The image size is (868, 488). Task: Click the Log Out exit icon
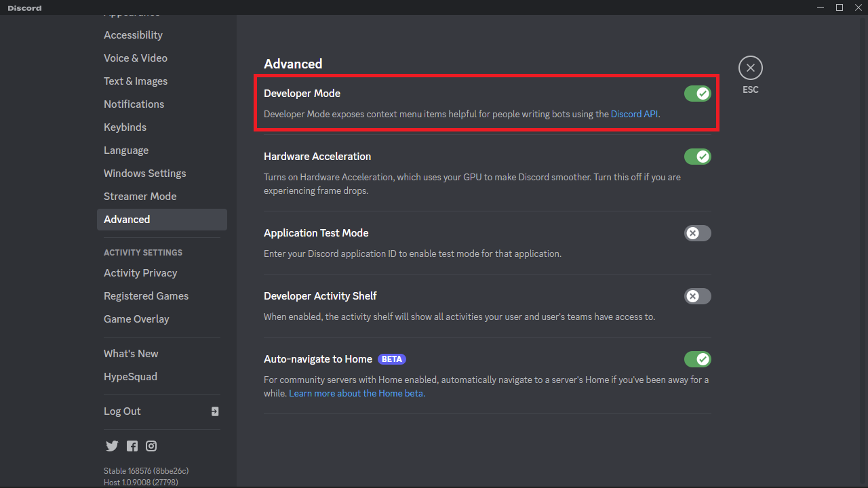[215, 411]
